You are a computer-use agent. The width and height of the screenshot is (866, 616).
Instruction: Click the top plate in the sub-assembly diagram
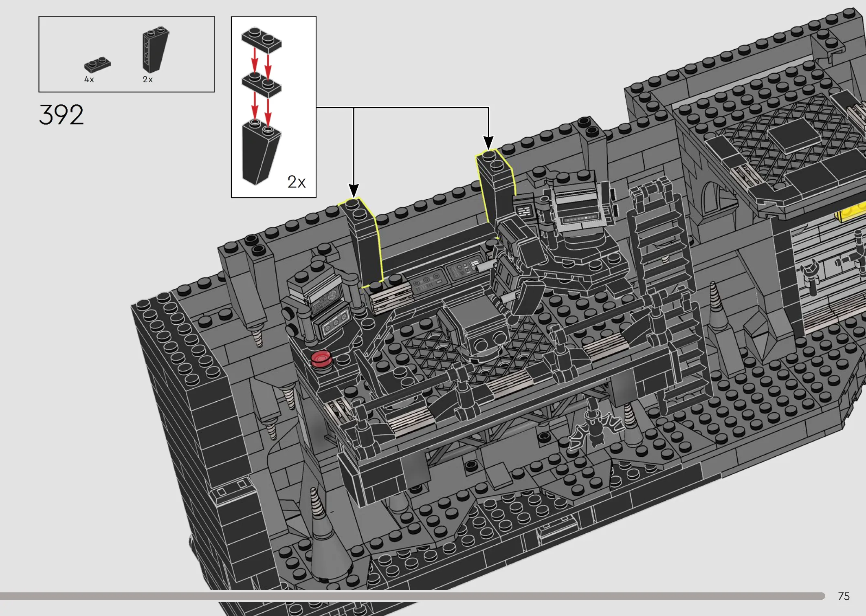coord(262,40)
